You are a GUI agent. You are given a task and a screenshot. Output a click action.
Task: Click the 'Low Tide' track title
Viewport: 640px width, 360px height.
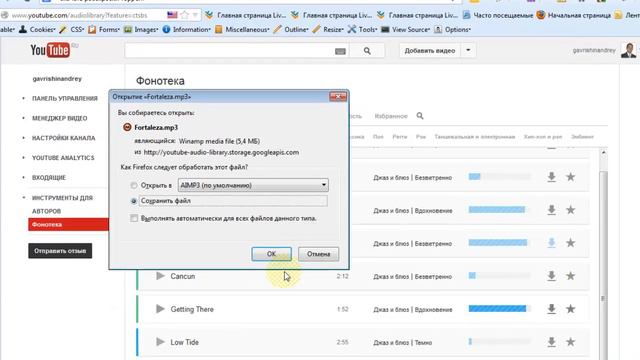(184, 342)
